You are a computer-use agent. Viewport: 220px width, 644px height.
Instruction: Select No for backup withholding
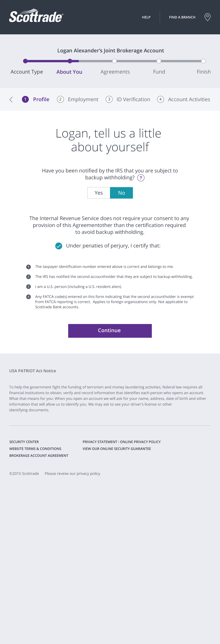[121, 193]
